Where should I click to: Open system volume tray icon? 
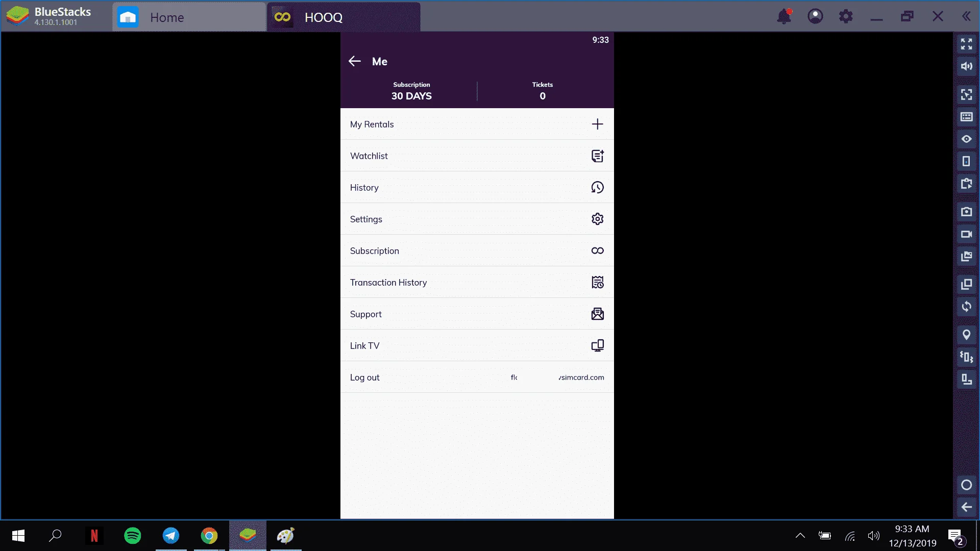(874, 536)
